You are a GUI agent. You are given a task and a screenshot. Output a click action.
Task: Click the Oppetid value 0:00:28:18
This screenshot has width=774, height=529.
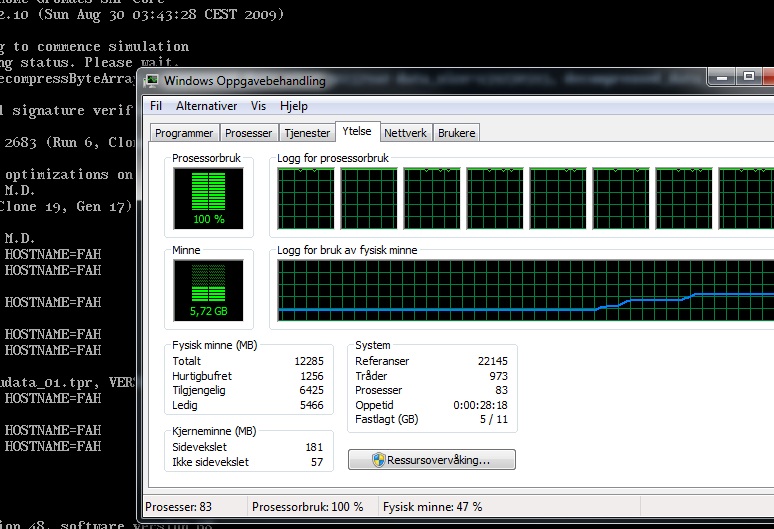point(480,405)
